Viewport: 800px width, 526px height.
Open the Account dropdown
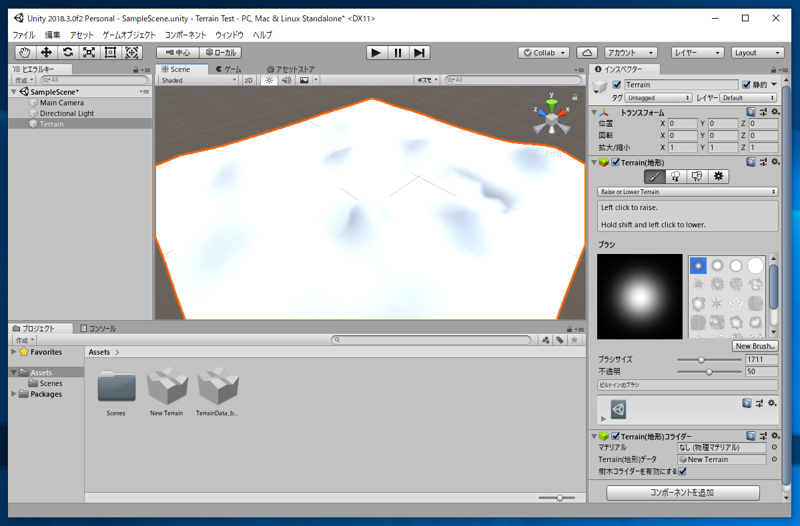631,53
